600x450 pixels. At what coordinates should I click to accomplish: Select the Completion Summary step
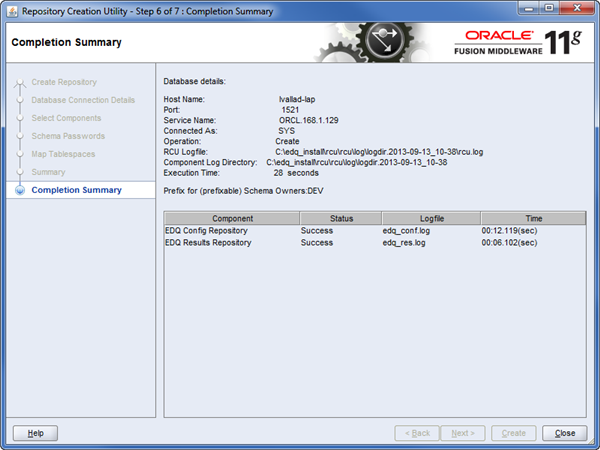coord(77,190)
